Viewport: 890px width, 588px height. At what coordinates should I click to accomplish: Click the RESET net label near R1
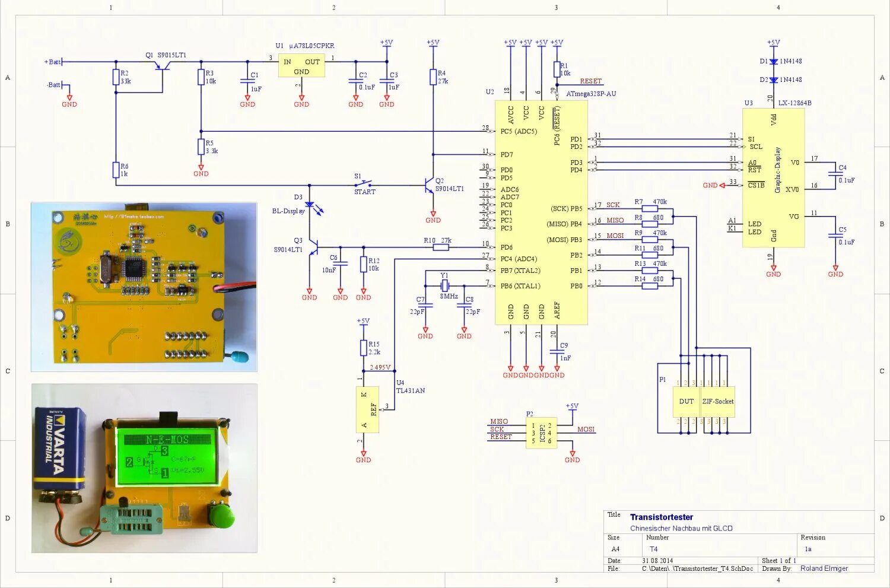589,81
